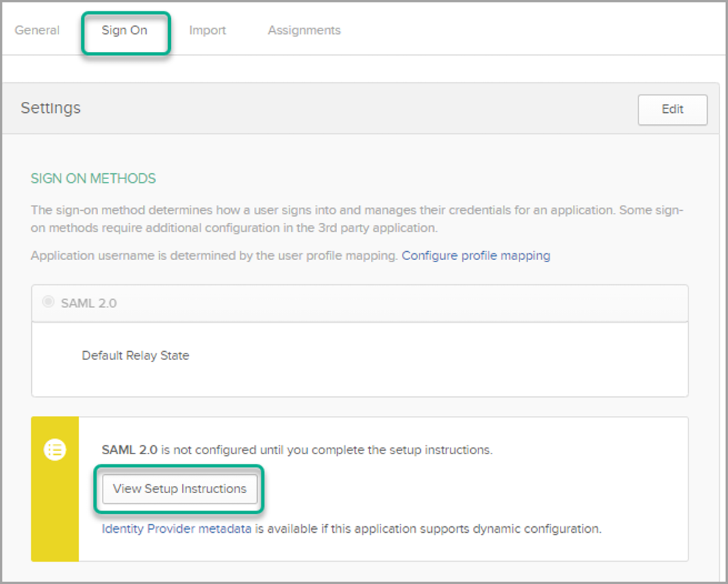Click the Default Relay State label
The image size is (728, 584).
[x=135, y=356]
